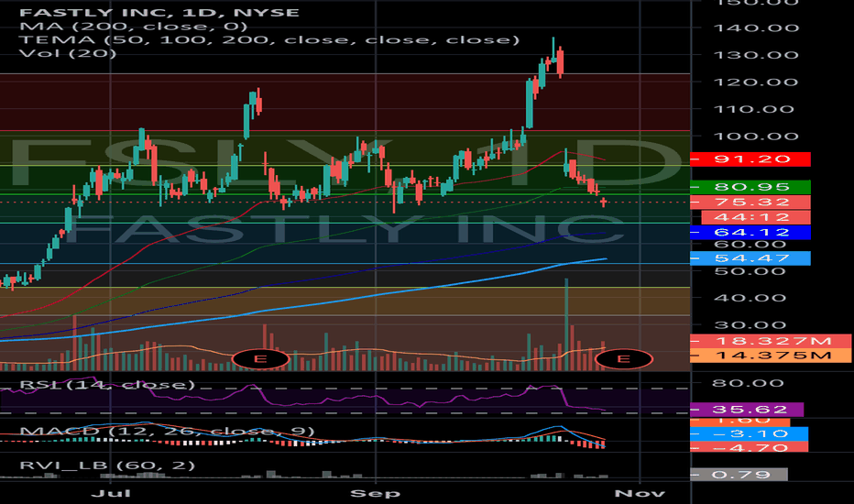
Task: Click the Vol (20) indicator label
Action: (68, 53)
